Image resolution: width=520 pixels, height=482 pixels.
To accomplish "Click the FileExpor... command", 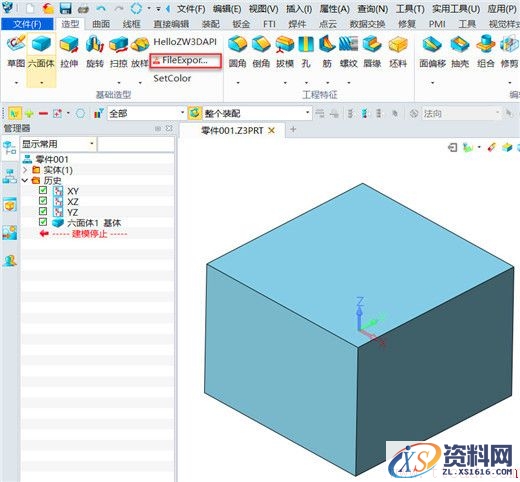I will pos(185,61).
